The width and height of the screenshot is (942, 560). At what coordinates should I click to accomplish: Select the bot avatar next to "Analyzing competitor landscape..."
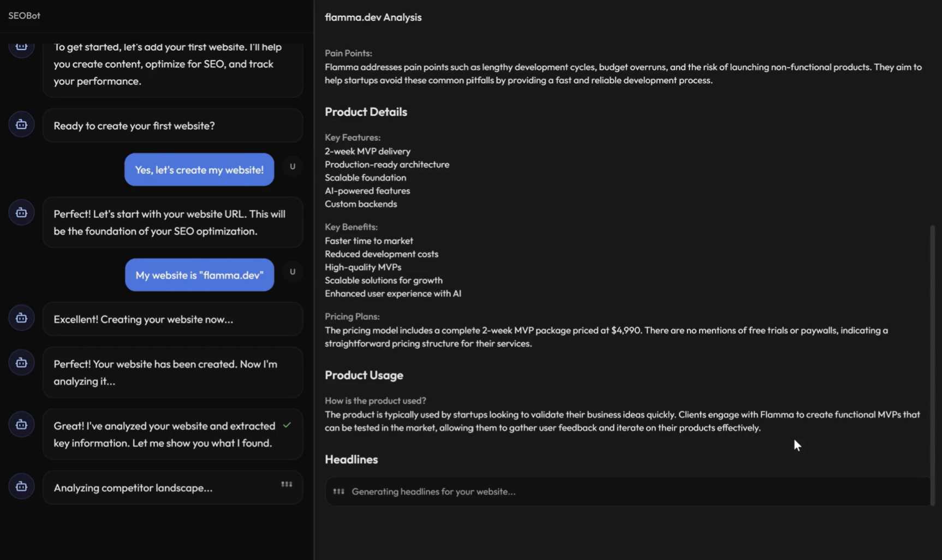point(21,486)
